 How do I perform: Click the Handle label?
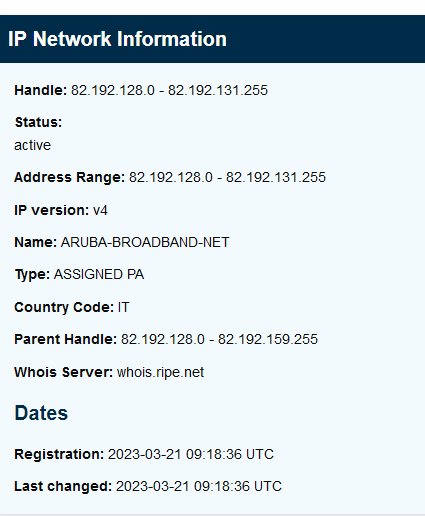41,90
